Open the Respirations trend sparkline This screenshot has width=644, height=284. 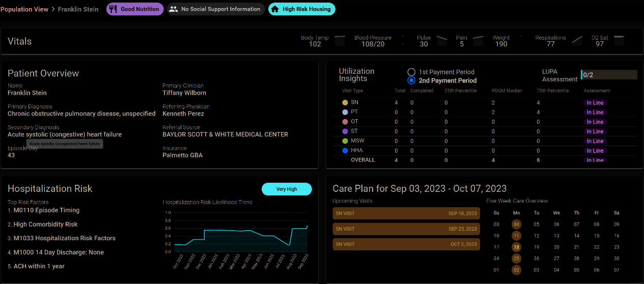577,40
